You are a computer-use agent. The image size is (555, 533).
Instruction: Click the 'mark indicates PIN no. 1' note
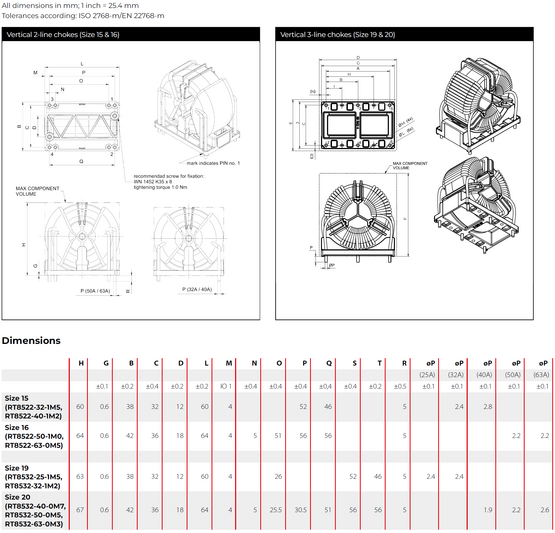[x=213, y=163]
